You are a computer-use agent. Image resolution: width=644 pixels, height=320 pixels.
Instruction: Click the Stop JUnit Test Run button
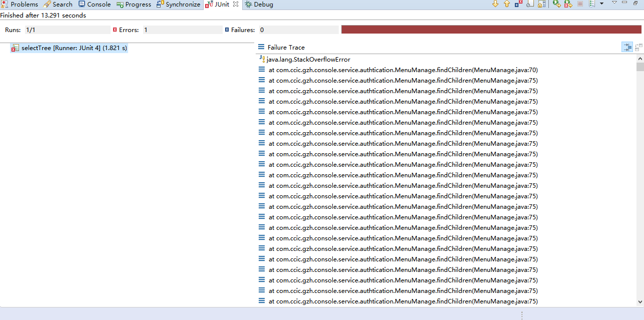(x=580, y=4)
